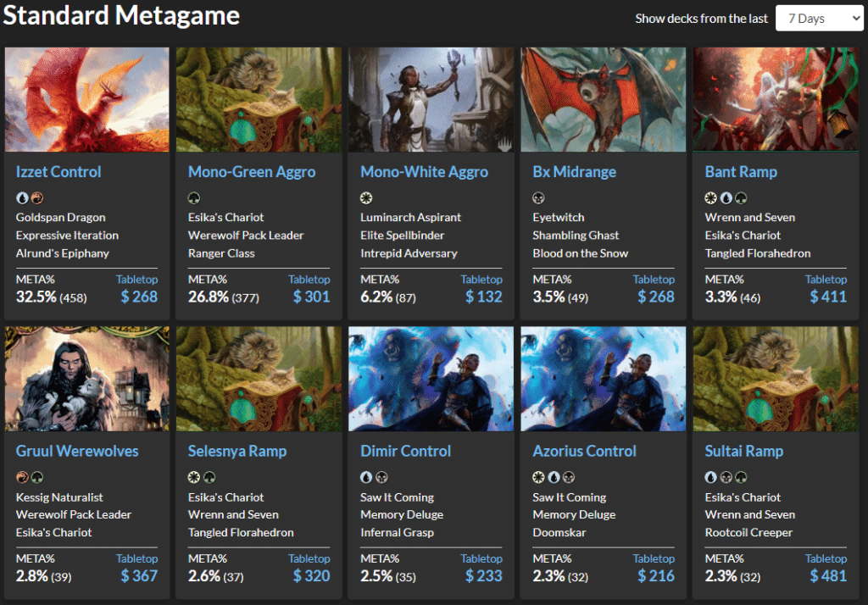The image size is (868, 605).
Task: Click the white mana symbol under Mono-White Aggro
Action: point(366,198)
